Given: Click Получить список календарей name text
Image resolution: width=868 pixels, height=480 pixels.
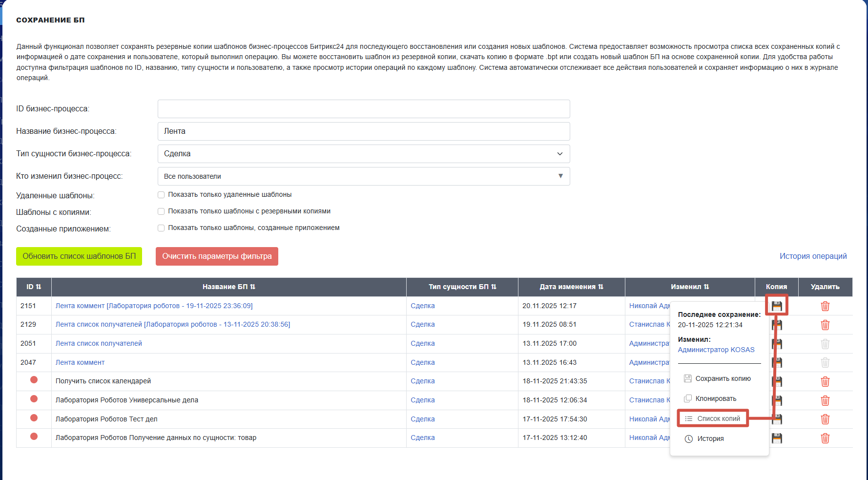Looking at the screenshot, I should [x=103, y=381].
